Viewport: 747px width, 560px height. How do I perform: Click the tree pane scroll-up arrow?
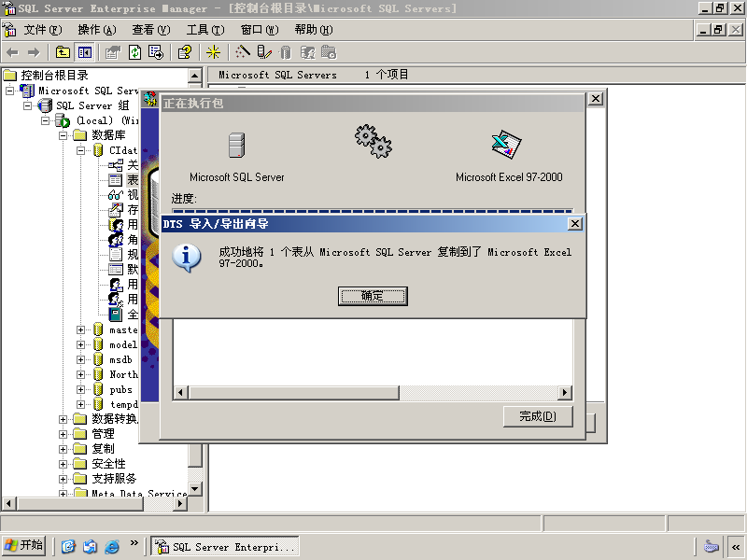(195, 76)
